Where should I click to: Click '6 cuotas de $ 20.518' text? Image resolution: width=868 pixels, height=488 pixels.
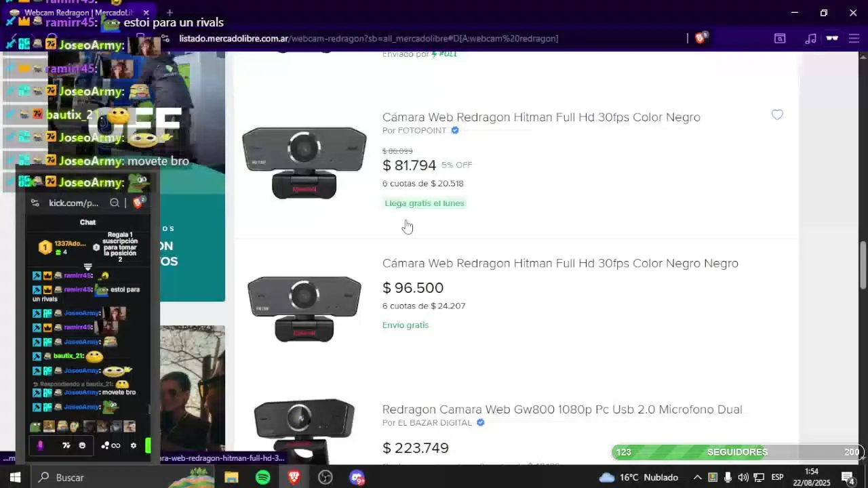click(x=423, y=184)
